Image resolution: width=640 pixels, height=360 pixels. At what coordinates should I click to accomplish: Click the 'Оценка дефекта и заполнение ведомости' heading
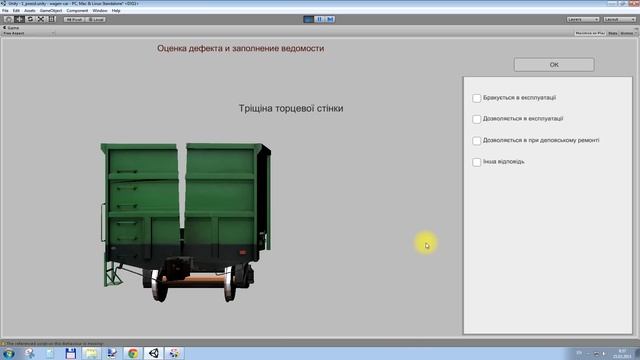click(240, 48)
